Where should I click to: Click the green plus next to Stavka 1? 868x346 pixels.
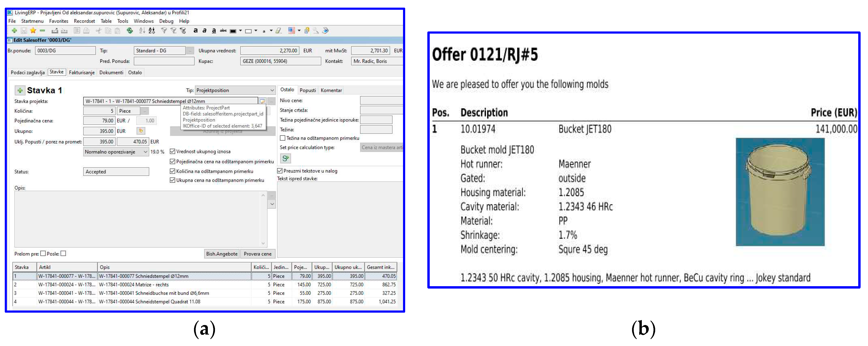pos(20,90)
